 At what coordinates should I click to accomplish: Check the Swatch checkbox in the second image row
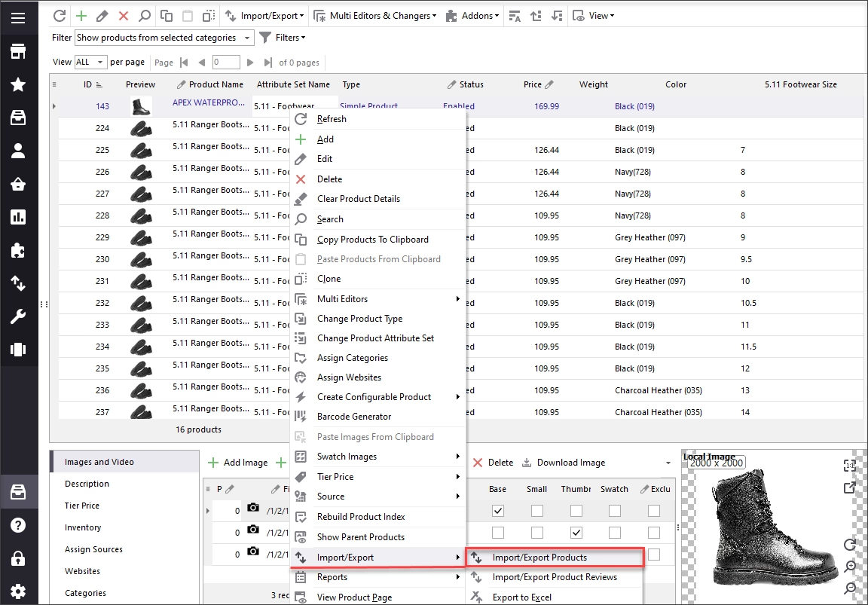pyautogui.click(x=615, y=533)
